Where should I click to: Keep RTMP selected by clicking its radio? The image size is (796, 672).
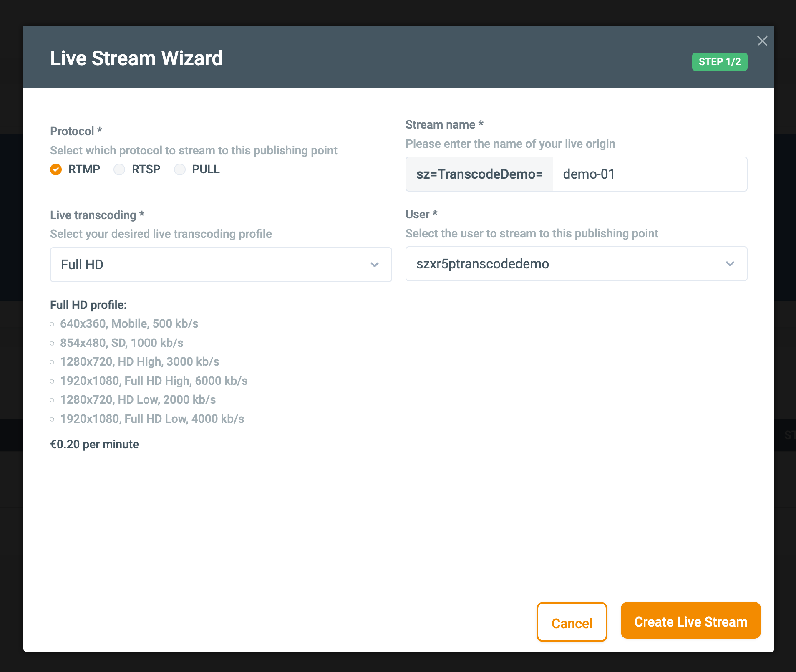(x=56, y=169)
